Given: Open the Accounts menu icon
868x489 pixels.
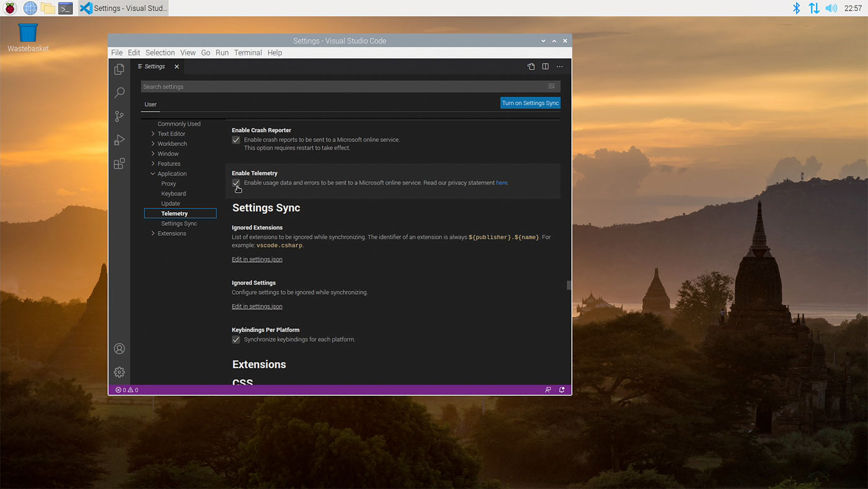Looking at the screenshot, I should tap(119, 349).
